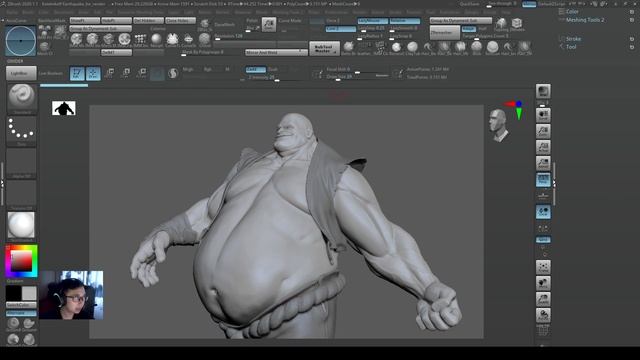640x360 pixels.
Task: Open the Dots stroke selector
Action: (x=22, y=131)
